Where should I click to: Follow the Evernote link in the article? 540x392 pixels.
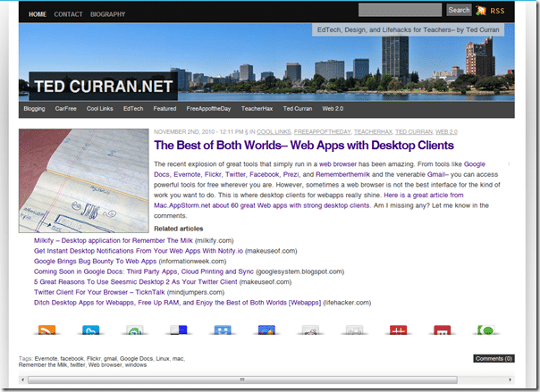point(187,174)
